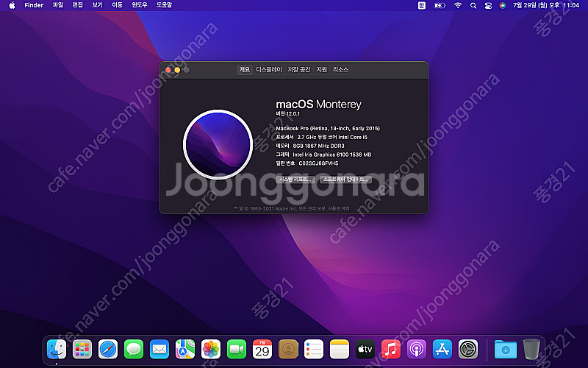This screenshot has height=368, width=588.
Task: Open the 보기 menu
Action: (98, 5)
